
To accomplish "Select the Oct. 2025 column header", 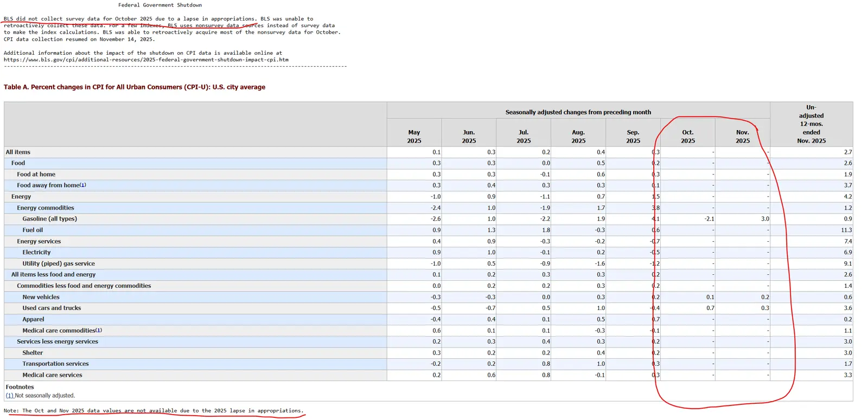I will click(x=687, y=137).
